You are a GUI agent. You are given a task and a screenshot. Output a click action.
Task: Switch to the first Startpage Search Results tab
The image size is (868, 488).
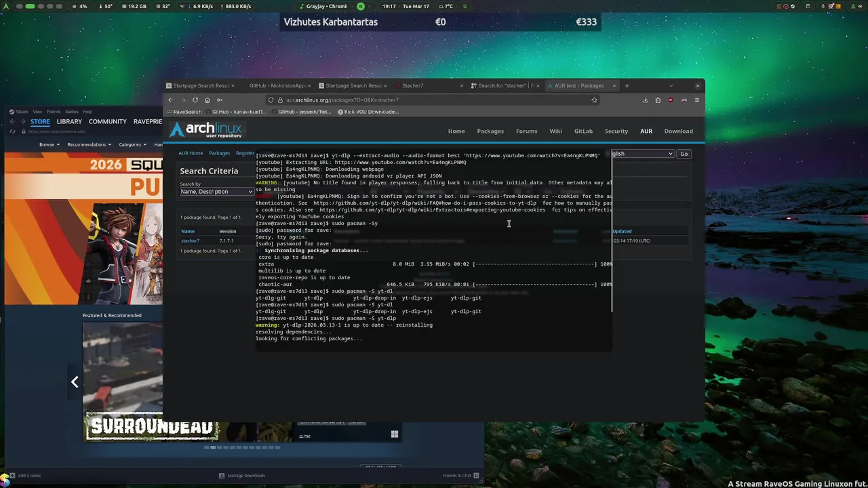click(201, 85)
